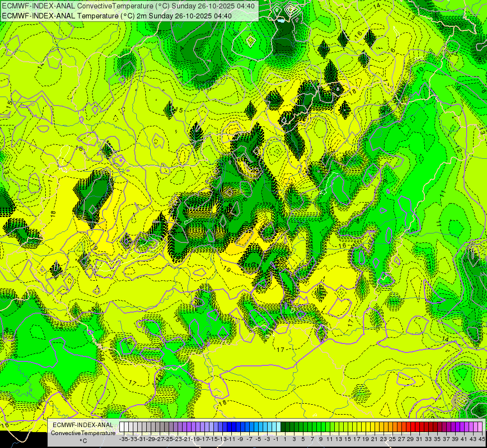487x448 pixels.
Task: Click the legend's ECMWF-INDEX-ANAL label
Action: pyautogui.click(x=83, y=425)
